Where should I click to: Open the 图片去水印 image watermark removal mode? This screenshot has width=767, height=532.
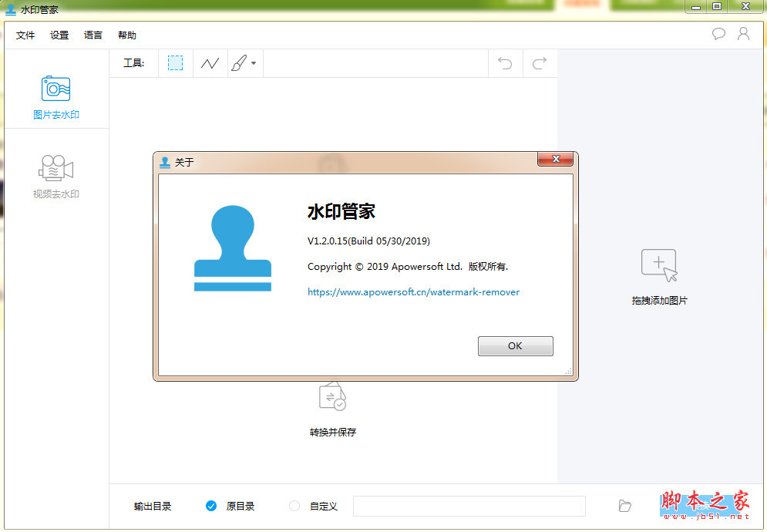[56, 98]
